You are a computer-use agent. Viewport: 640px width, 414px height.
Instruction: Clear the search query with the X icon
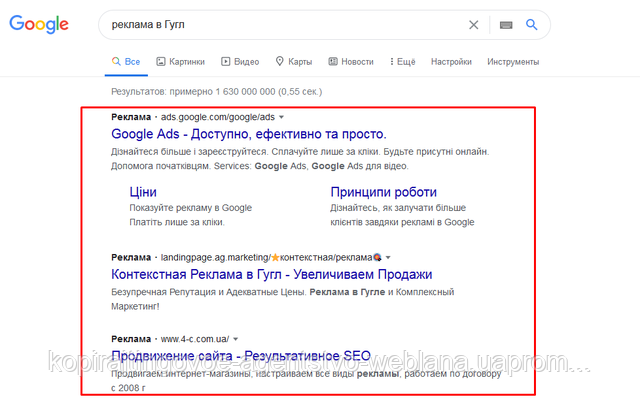[473, 25]
